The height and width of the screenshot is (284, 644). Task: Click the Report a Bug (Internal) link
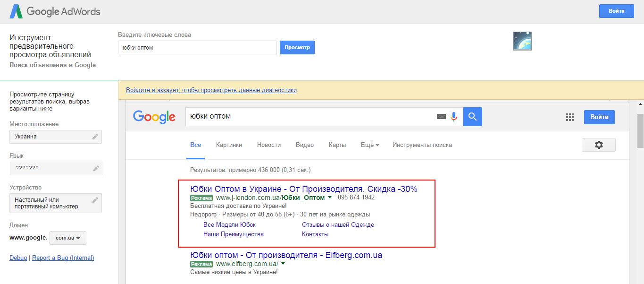coord(63,258)
